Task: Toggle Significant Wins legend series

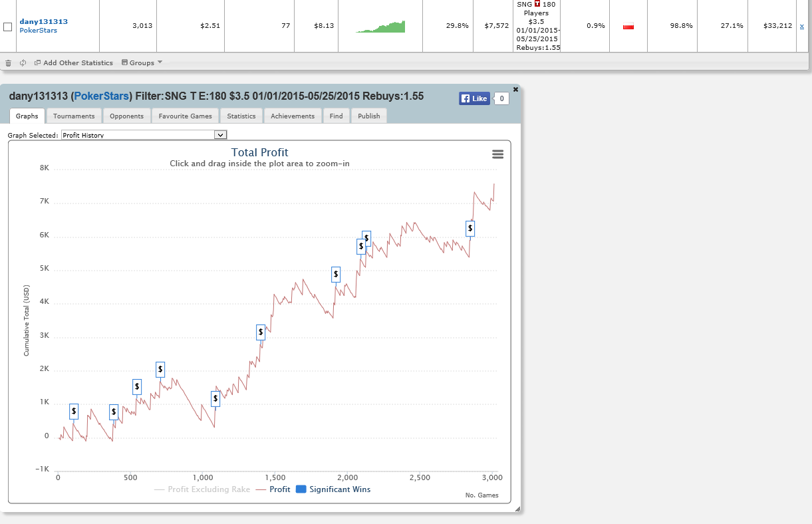Action: pos(333,489)
